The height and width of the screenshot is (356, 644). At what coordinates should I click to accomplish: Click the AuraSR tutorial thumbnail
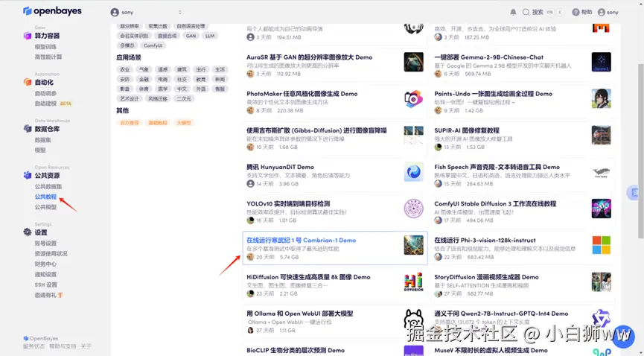point(414,62)
